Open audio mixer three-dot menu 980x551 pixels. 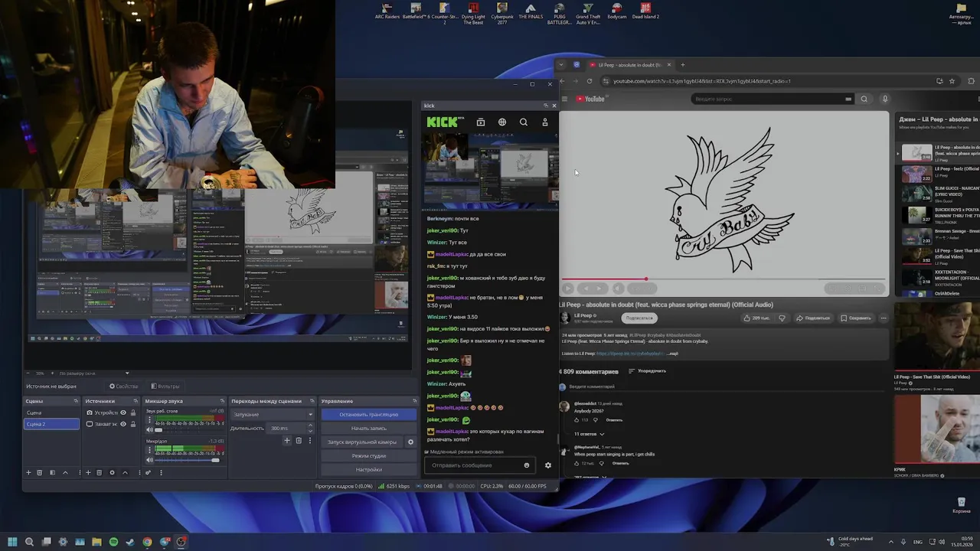[x=161, y=472]
